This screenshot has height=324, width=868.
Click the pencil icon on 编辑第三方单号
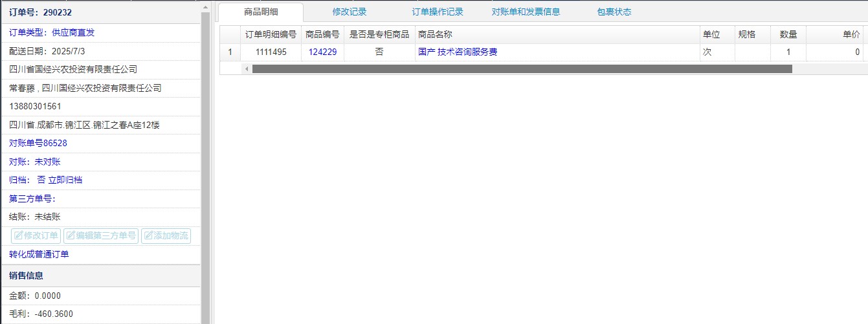(x=71, y=235)
